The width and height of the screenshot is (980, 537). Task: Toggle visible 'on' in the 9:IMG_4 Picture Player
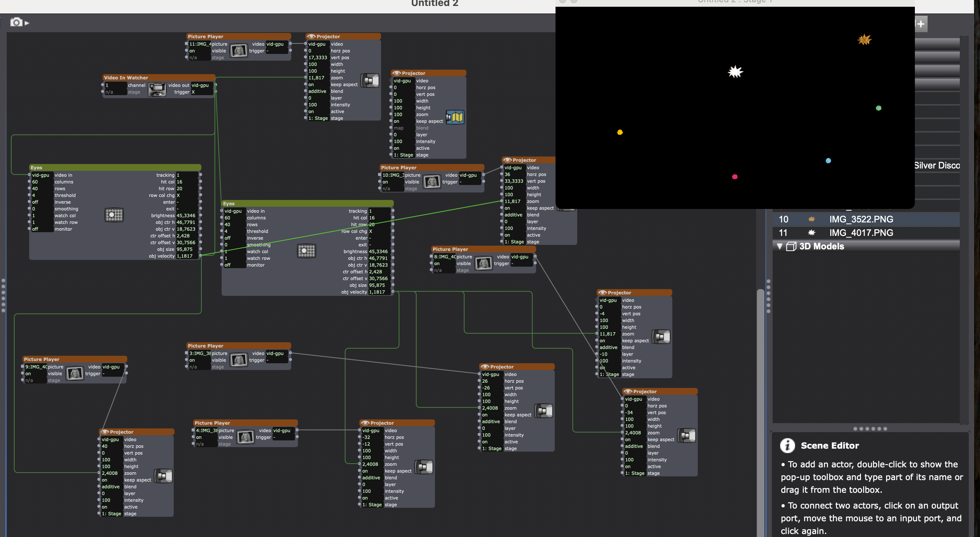(x=36, y=374)
